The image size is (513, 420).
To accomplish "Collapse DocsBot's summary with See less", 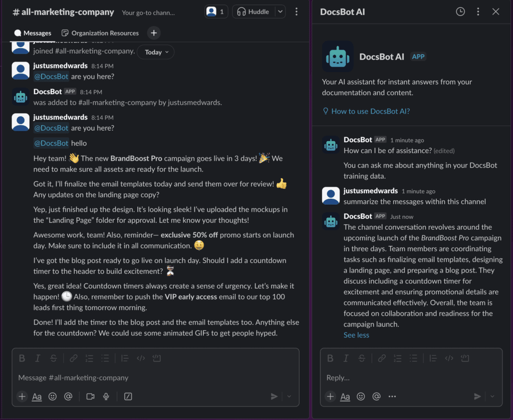I will (356, 335).
